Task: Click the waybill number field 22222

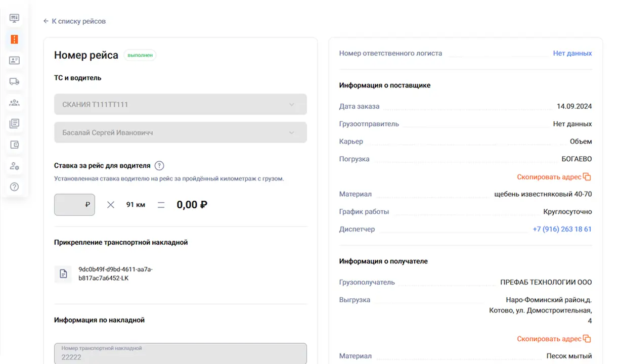Action: click(x=180, y=354)
